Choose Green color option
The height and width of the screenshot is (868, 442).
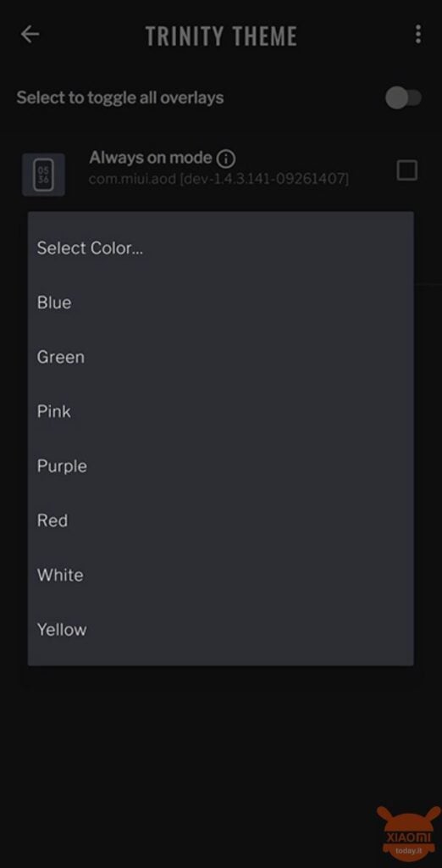[221, 357]
